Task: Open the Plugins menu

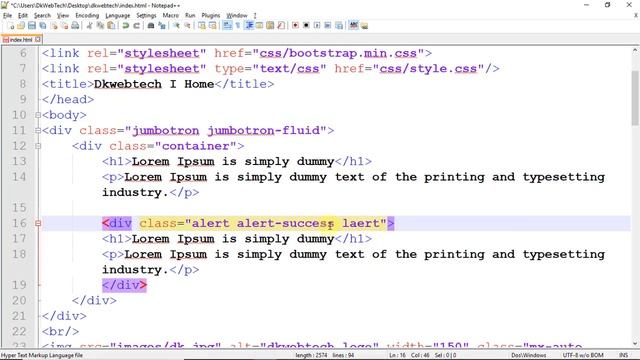Action: coord(211,16)
